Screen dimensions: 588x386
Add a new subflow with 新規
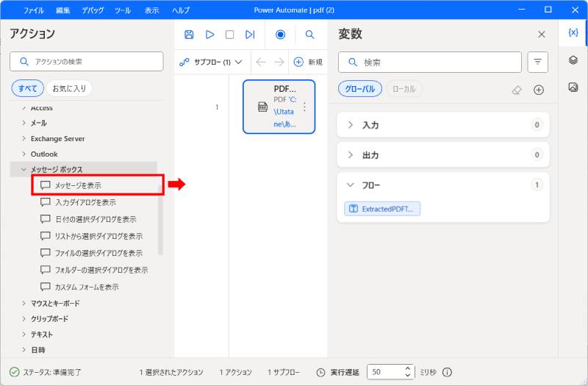(308, 62)
